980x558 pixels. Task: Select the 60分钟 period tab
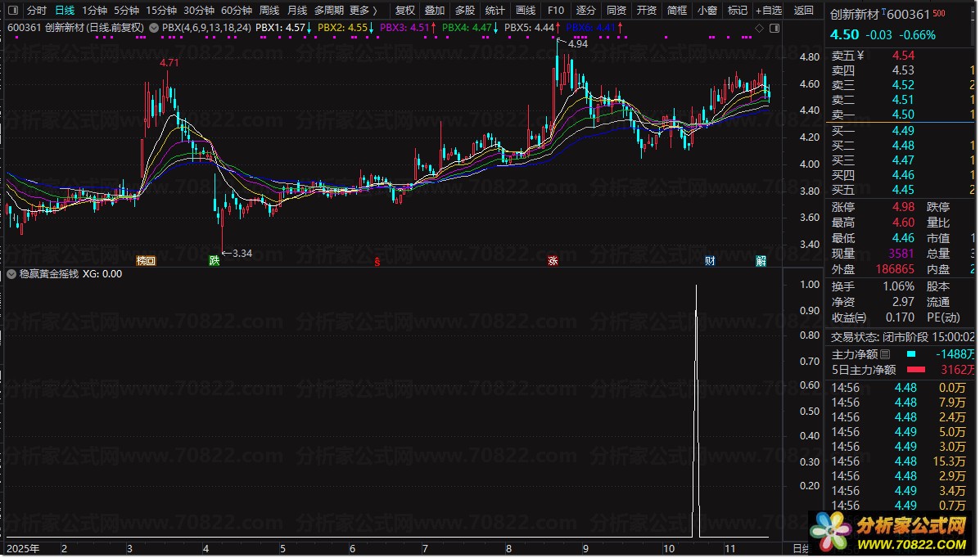[x=236, y=11]
